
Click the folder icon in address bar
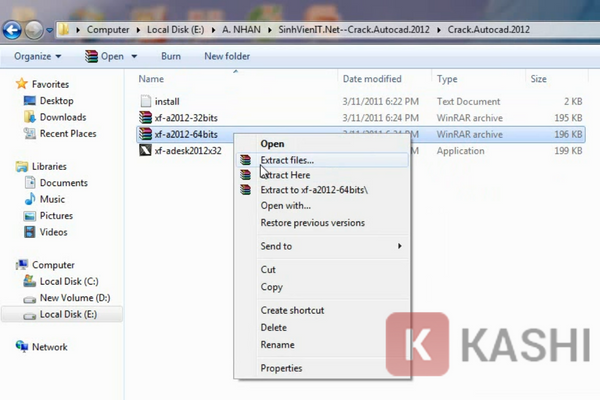[x=64, y=29]
